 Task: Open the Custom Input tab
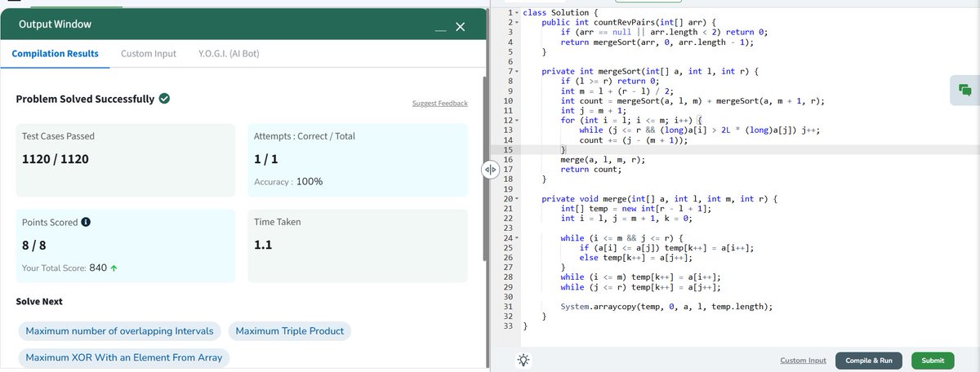pos(149,54)
